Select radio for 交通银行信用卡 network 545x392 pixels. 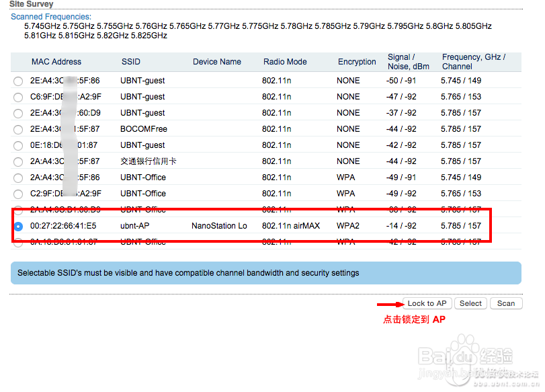(18, 162)
